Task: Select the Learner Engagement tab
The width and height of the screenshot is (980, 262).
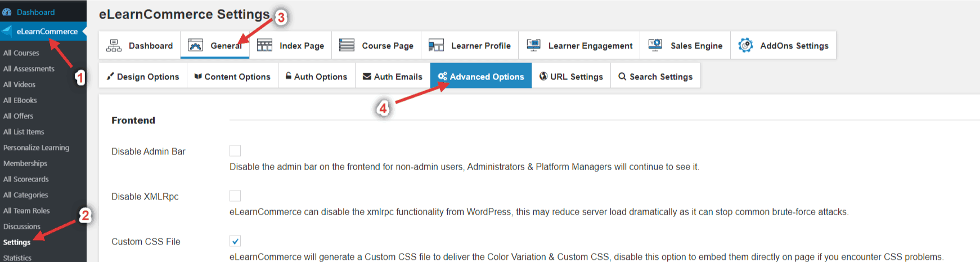Action: pos(579,46)
